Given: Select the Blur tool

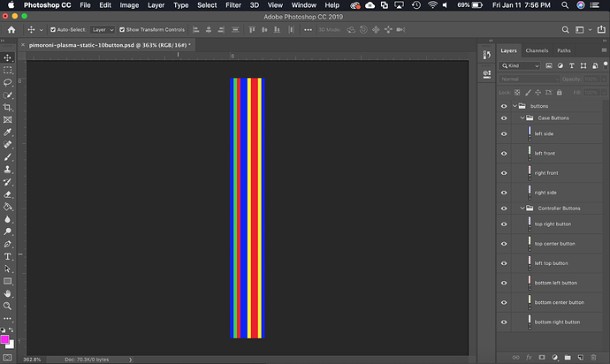Looking at the screenshot, I should click(x=7, y=219).
